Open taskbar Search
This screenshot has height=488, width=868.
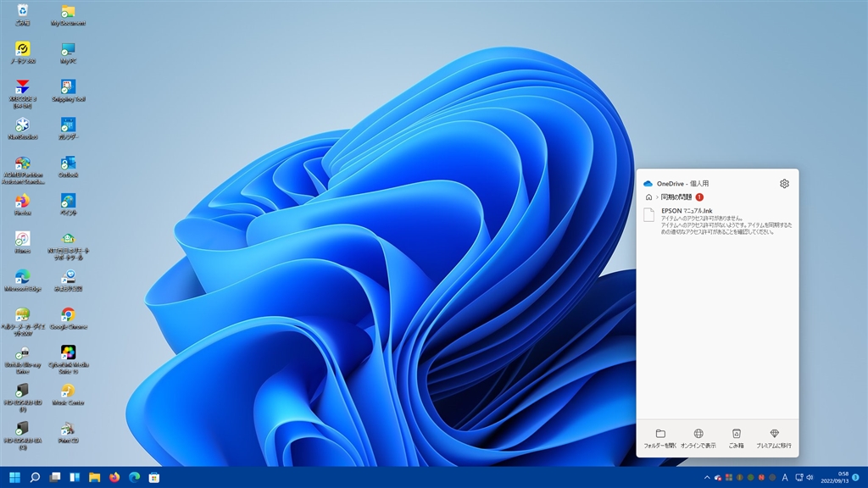[35, 477]
